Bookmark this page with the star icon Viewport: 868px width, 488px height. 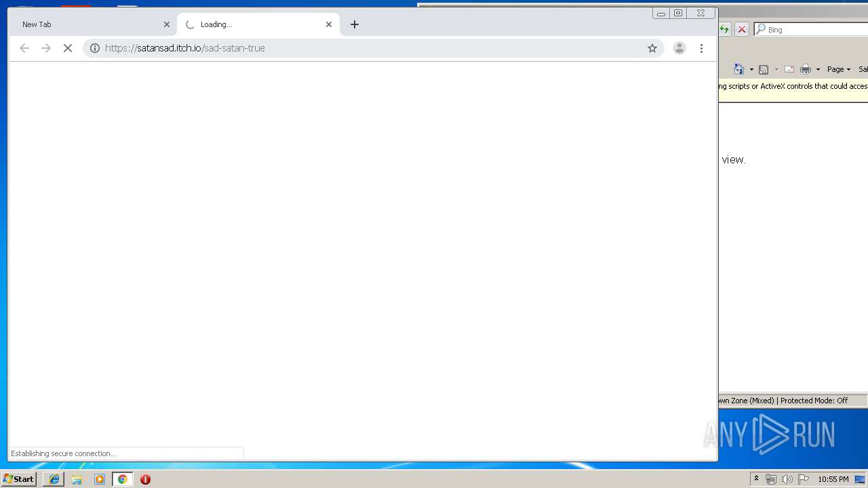point(652,48)
